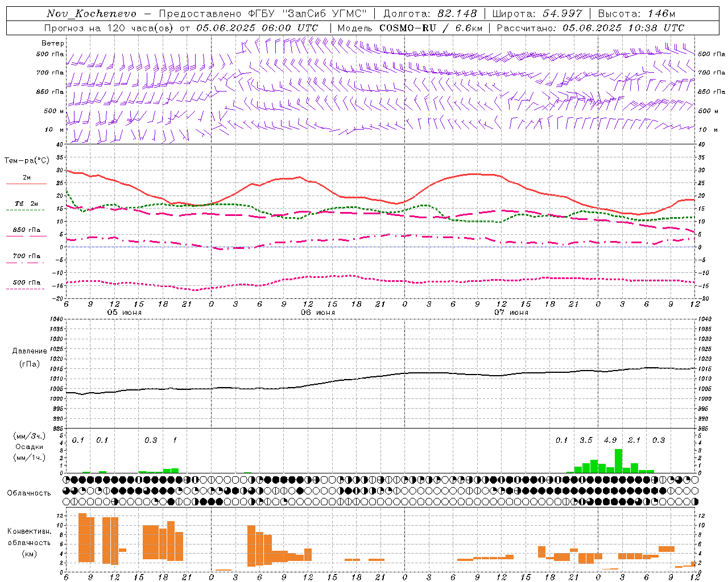The image size is (728, 582).
Task: Select the text "Предоставлено ФГБУ ЗапСиб УГМС"
Action: pyautogui.click(x=263, y=14)
